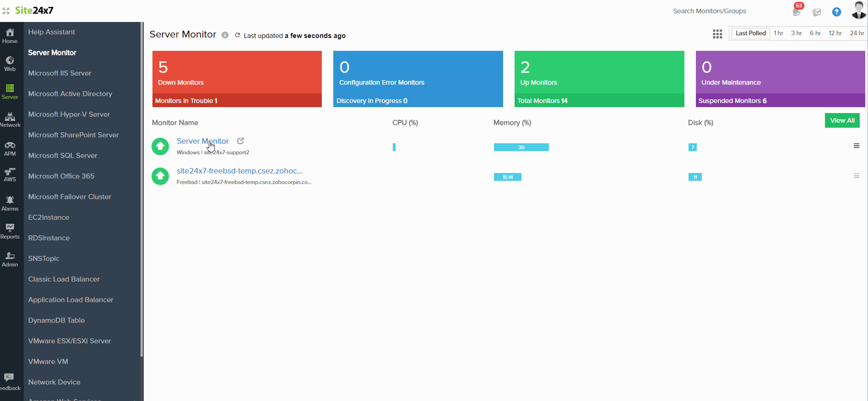The image size is (868, 401).
Task: Click the up status icon for freebsd monitor
Action: 160,176
